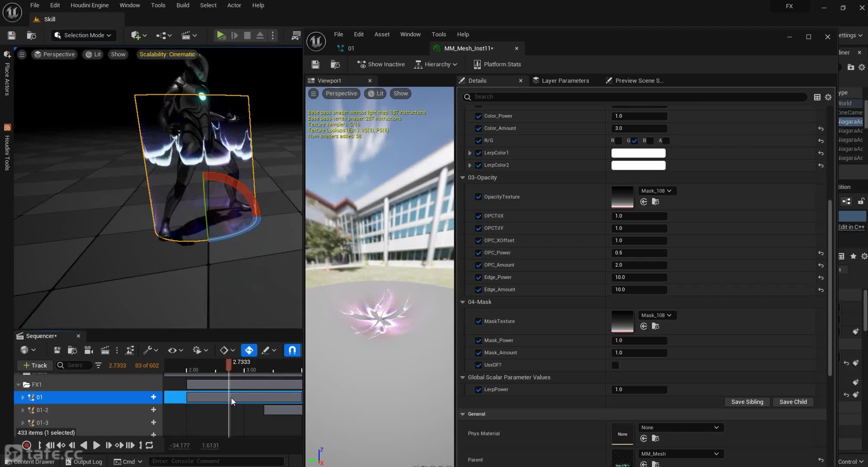Open the Hierarchy dropdown
Viewport: 868px width, 467px height.
pos(436,64)
